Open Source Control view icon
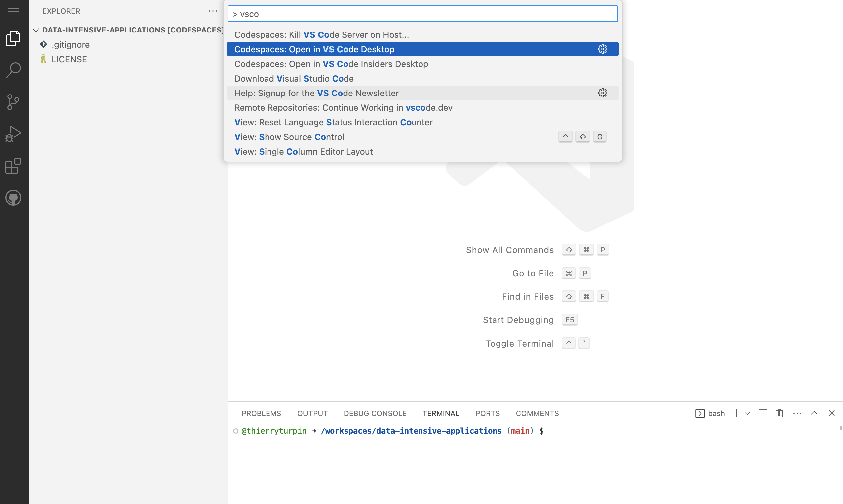Screen dimensions: 843x504 pos(14,102)
